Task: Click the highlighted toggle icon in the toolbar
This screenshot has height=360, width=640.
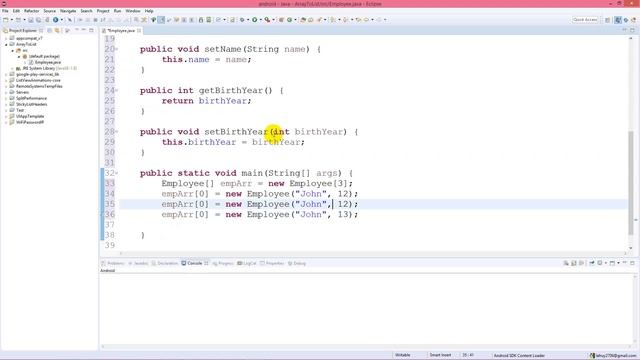Action: pyautogui.click(x=161, y=20)
